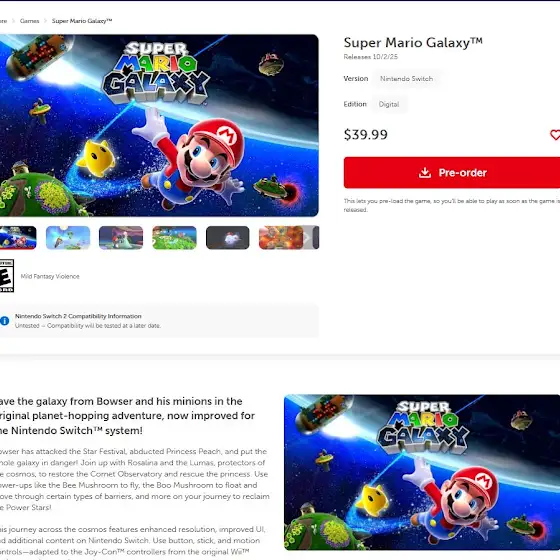The image size is (560, 560).
Task: Click Mild Fantasy Violence rating descriptor
Action: pyautogui.click(x=50, y=276)
